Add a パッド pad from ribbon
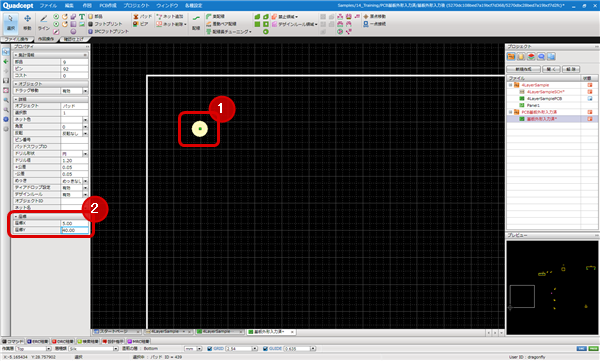 [x=142, y=16]
